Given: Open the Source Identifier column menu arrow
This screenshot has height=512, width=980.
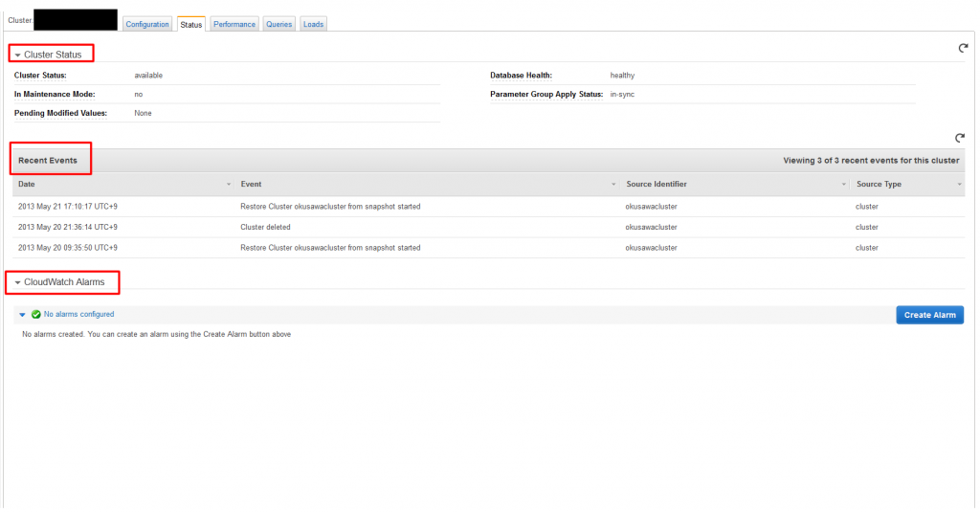Looking at the screenshot, I should pyautogui.click(x=843, y=185).
